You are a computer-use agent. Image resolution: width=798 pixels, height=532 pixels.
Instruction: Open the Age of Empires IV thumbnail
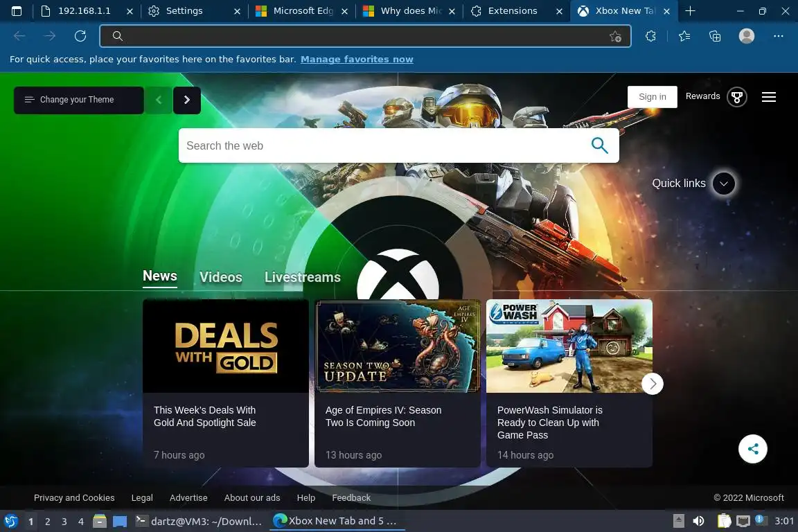398,346
